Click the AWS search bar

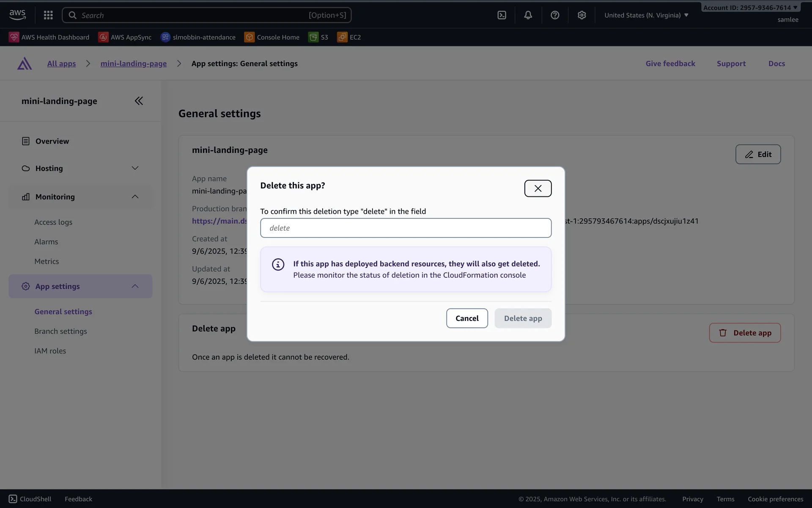pyautogui.click(x=206, y=15)
